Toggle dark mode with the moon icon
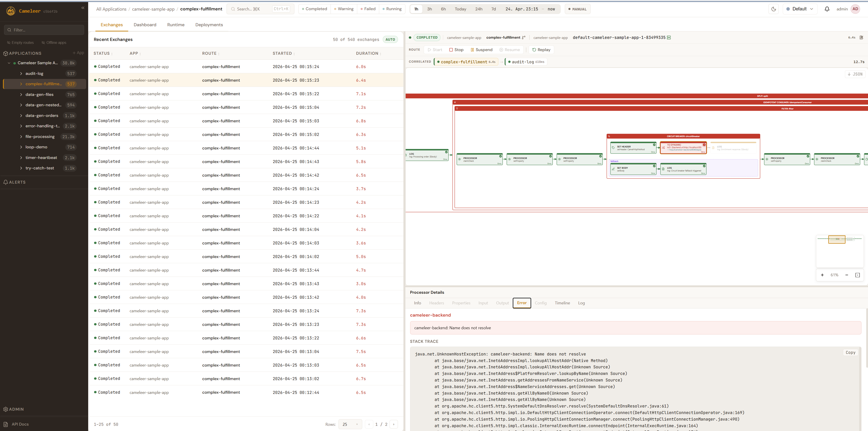 (773, 9)
